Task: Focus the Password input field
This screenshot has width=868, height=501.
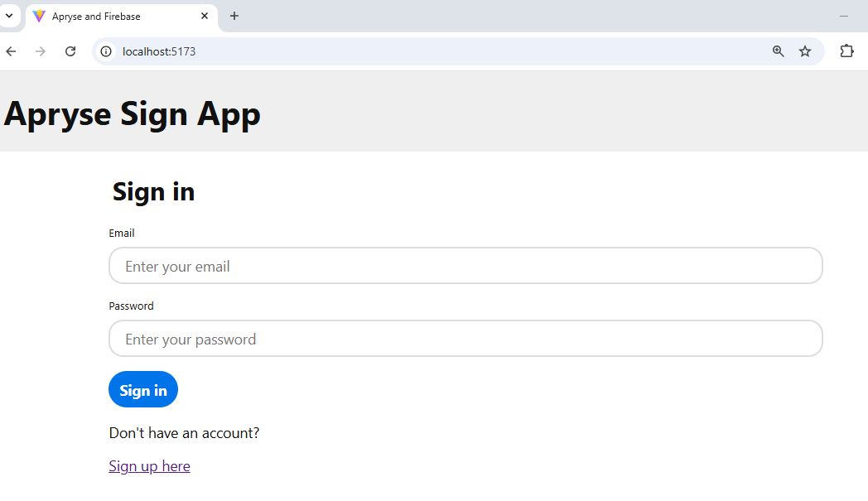Action: click(x=465, y=338)
